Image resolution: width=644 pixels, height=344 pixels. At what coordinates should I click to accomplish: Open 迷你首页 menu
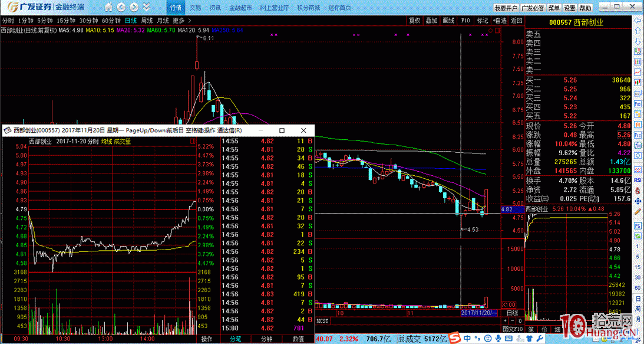(340, 8)
